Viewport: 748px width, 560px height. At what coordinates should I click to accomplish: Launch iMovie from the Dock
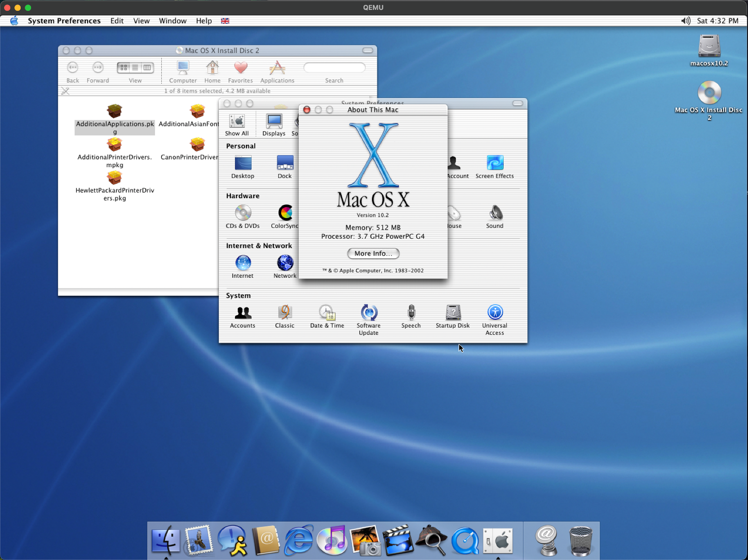pos(398,540)
